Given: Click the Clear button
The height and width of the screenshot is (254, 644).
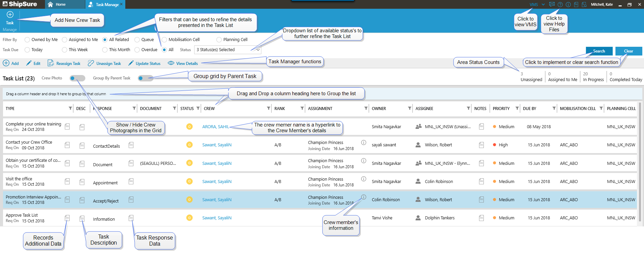Looking at the screenshot, I should coord(629,51).
